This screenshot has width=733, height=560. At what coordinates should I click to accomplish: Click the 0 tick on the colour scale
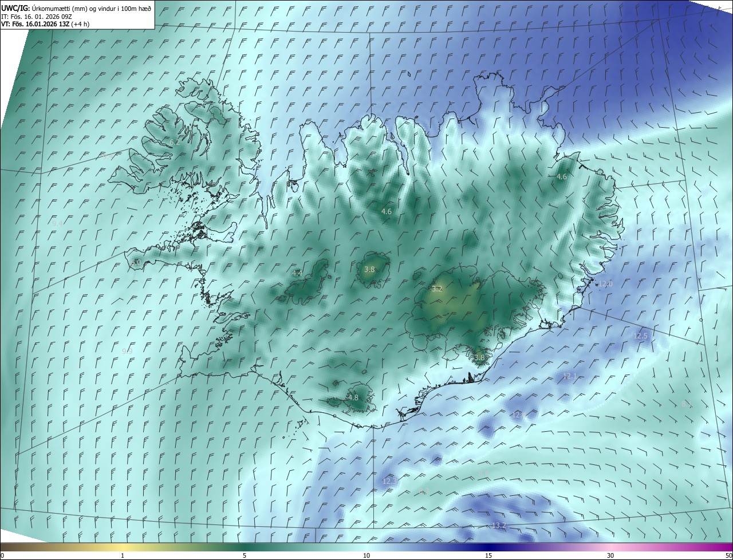[x=2, y=556]
